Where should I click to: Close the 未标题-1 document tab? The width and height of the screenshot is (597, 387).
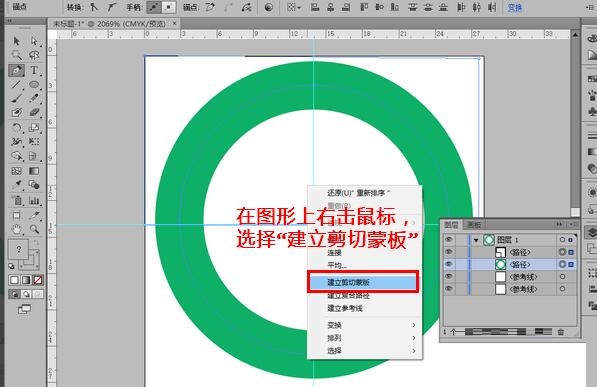click(174, 23)
